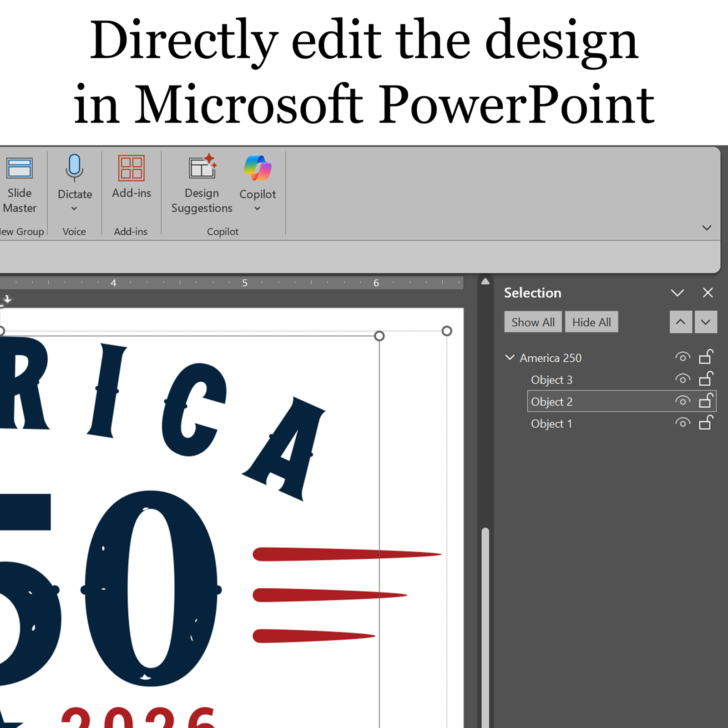The height and width of the screenshot is (728, 728).
Task: Select Object 1 in Selection pane
Action: click(x=551, y=424)
